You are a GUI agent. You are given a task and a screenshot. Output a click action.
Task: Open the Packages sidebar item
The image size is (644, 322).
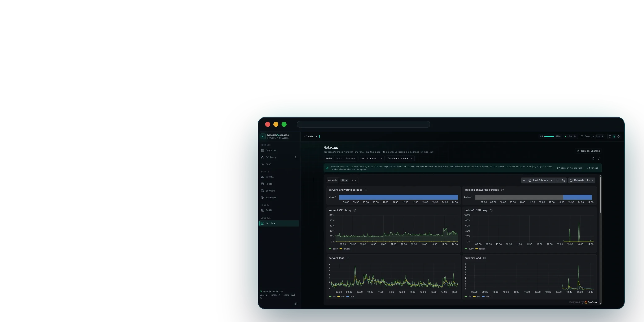[279, 197]
